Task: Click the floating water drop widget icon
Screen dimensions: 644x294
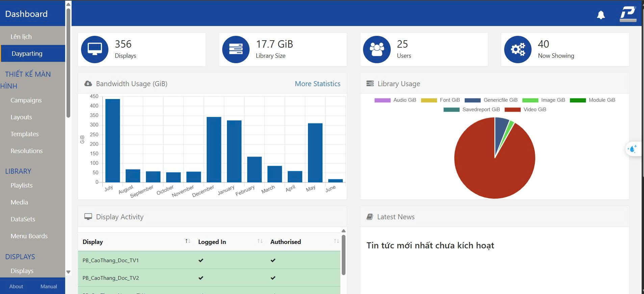Action: point(632,149)
